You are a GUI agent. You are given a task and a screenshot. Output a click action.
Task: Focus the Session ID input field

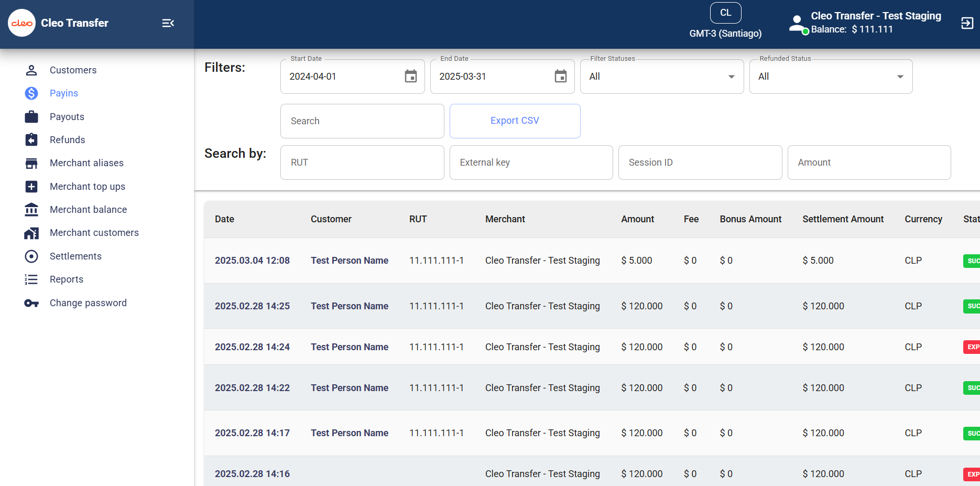(x=700, y=163)
